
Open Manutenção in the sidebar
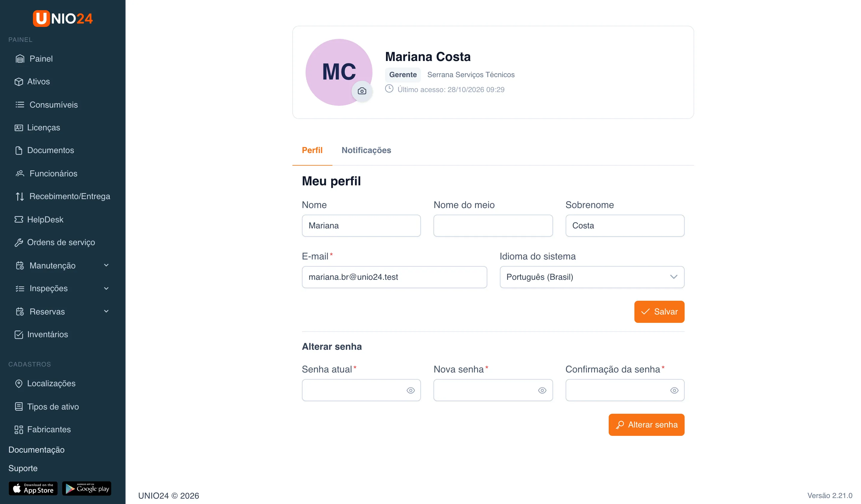[x=62, y=265]
